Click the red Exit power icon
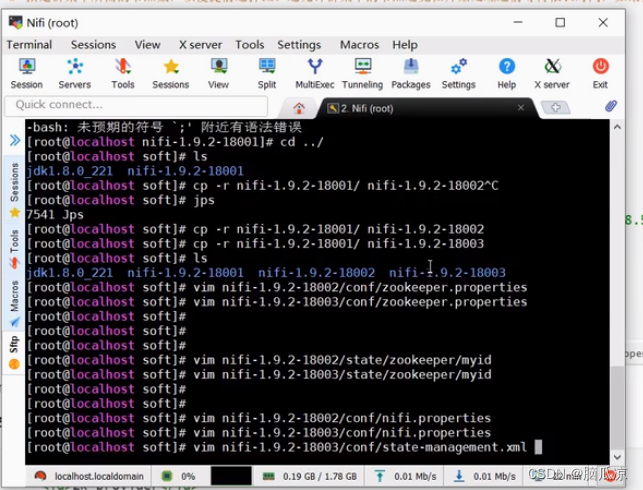Screen dimensions: 643x490 (x=600, y=73)
